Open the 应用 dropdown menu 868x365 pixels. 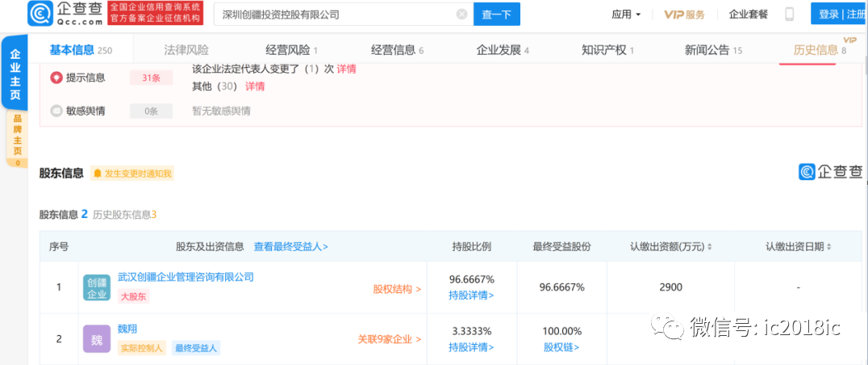click(x=626, y=15)
